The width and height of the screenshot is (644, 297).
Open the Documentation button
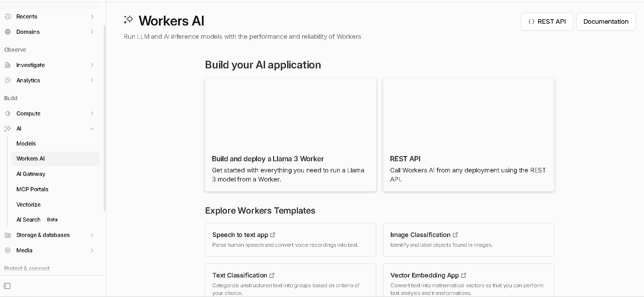(606, 22)
